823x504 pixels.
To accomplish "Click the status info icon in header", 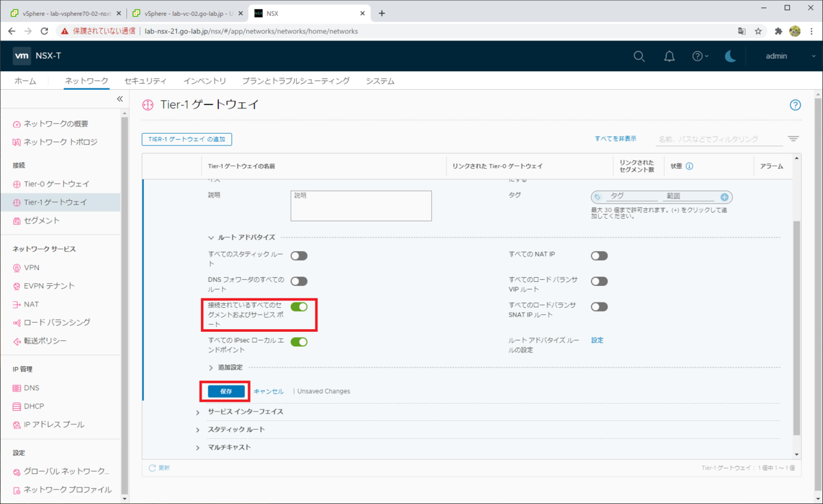I will click(689, 166).
